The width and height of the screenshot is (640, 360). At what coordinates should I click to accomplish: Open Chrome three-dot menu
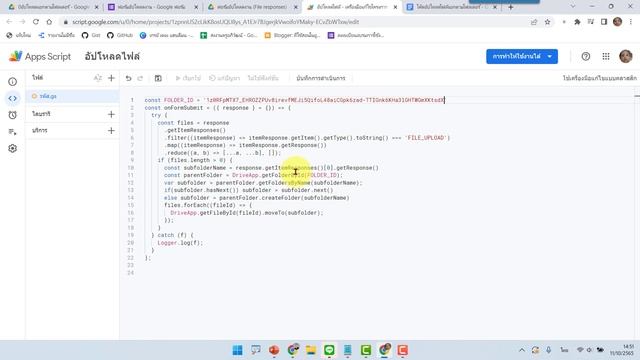(x=631, y=22)
